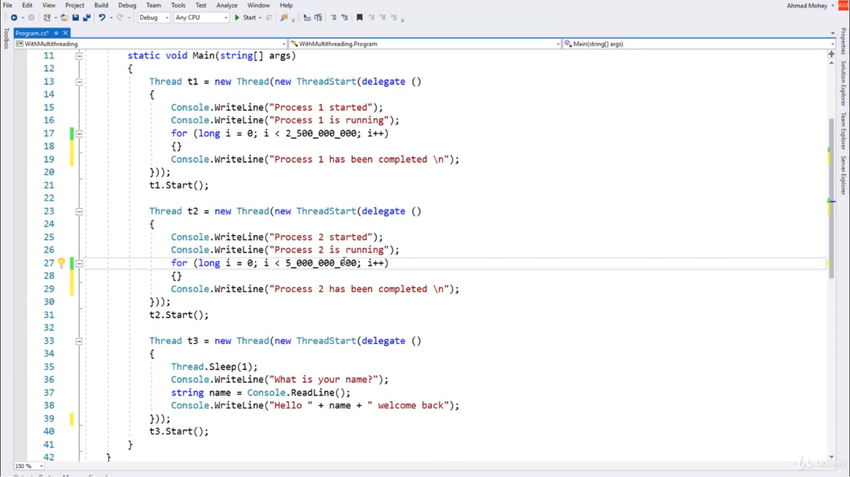The image size is (850, 477).
Task: Pin the Program.cs tab
Action: coord(56,33)
